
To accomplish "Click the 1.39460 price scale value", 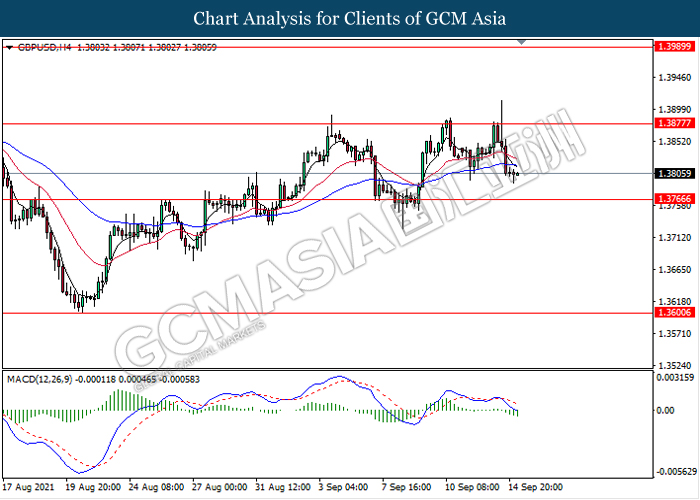I will (675, 78).
